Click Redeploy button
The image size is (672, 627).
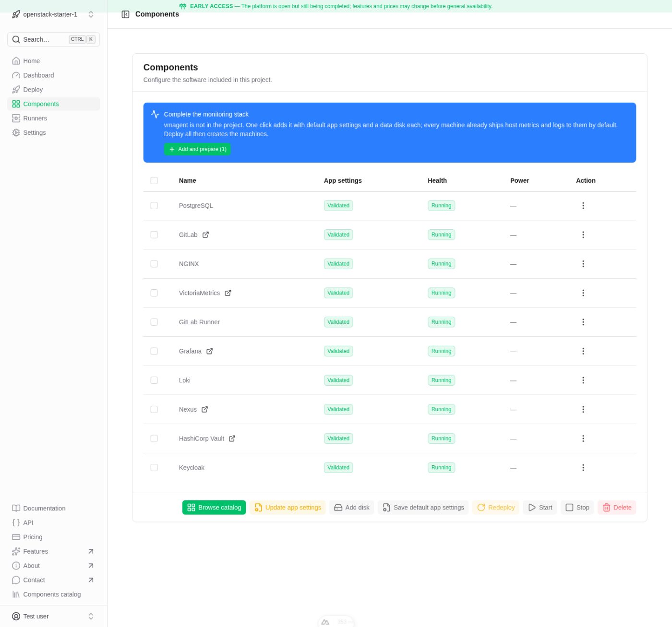[496, 508]
